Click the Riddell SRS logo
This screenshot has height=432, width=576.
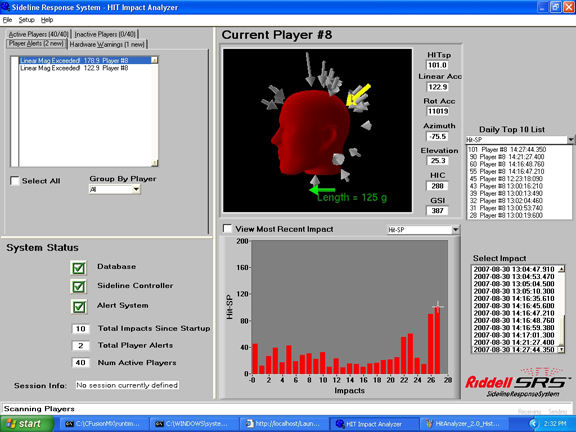pos(517,382)
